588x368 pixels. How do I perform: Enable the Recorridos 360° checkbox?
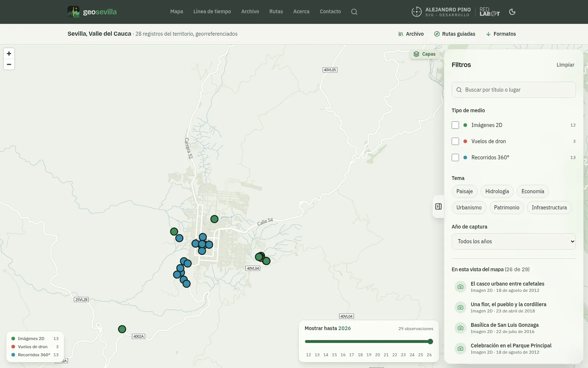click(x=455, y=158)
